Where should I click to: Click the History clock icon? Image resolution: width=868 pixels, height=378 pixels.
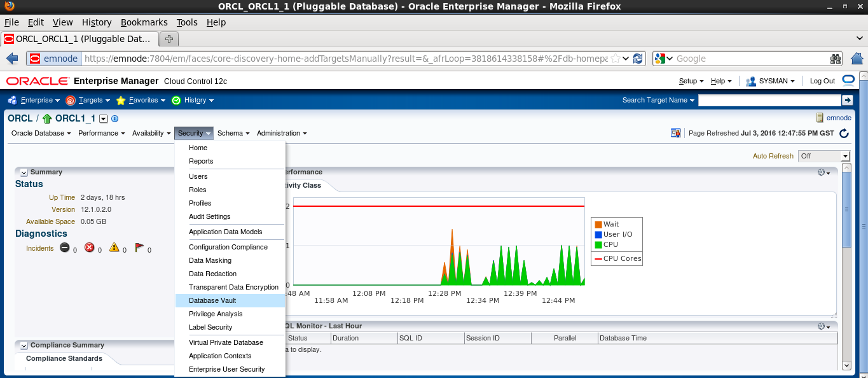(176, 100)
